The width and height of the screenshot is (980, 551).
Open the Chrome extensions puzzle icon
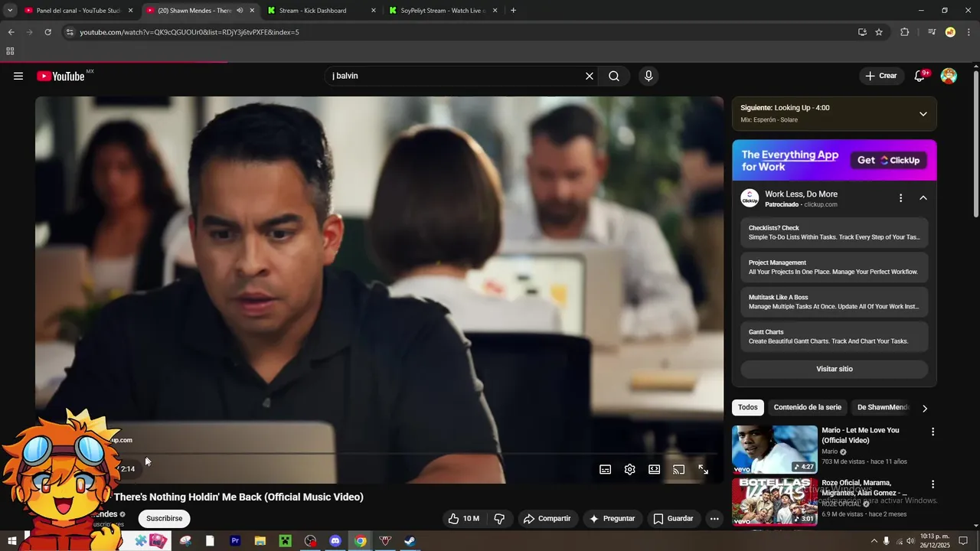[x=904, y=32]
